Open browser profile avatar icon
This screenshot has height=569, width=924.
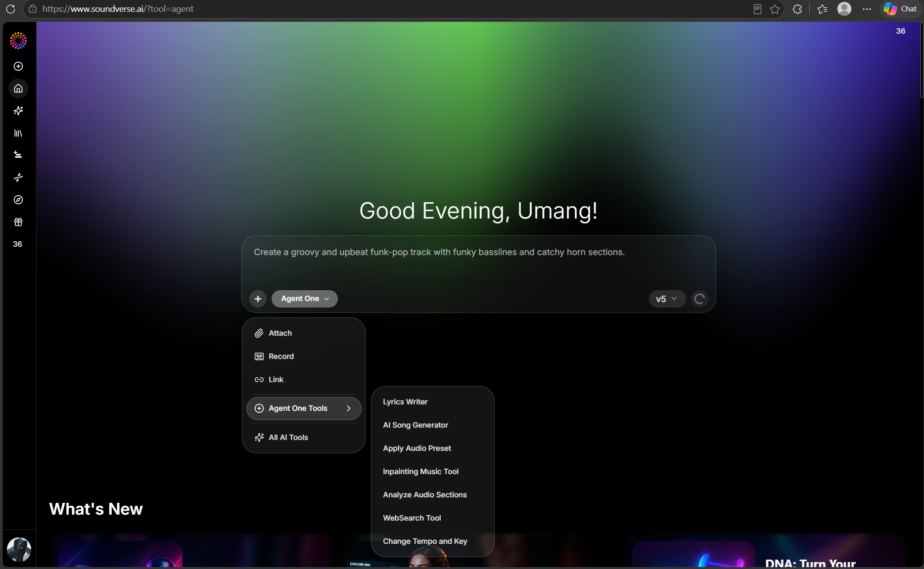coord(844,9)
